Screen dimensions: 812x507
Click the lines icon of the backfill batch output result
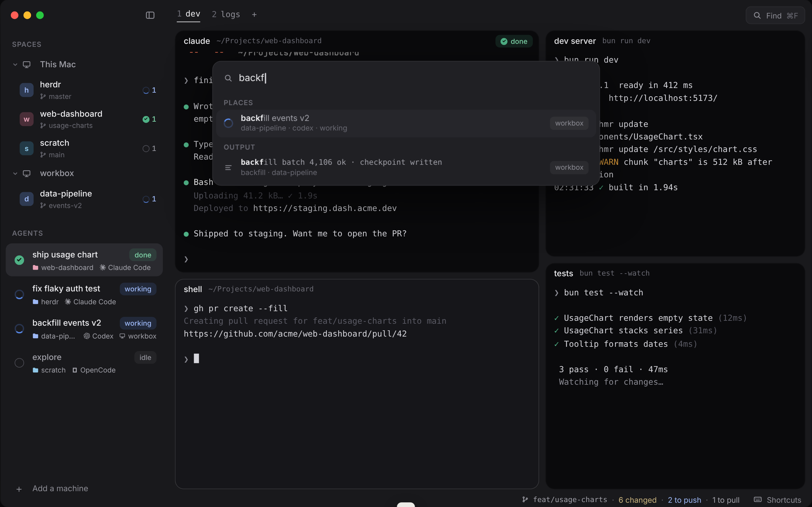tap(228, 167)
